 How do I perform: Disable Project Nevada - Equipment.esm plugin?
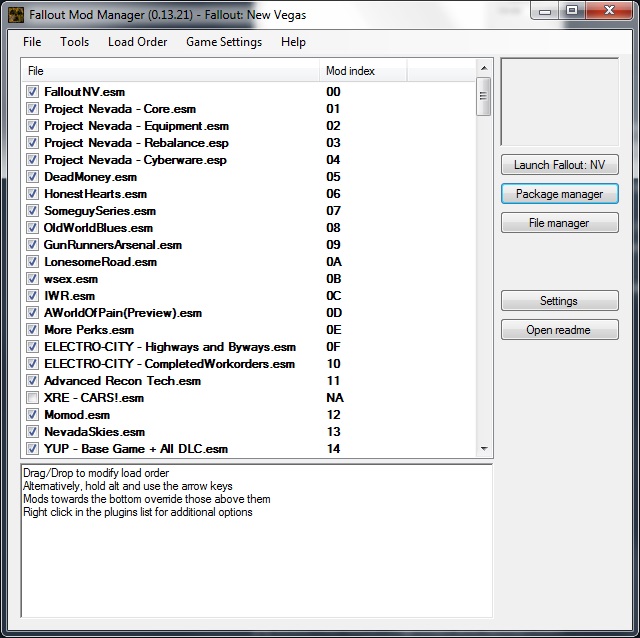click(32, 126)
